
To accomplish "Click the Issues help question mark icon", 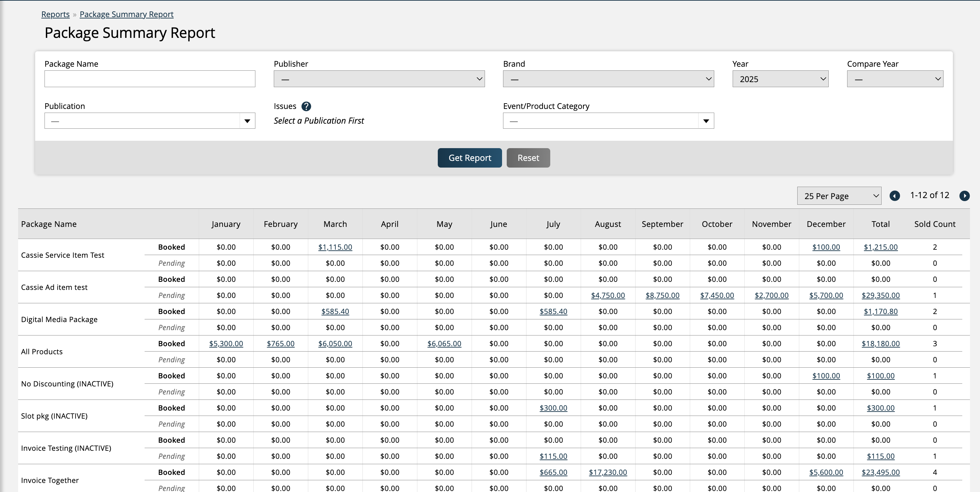I will (x=306, y=106).
